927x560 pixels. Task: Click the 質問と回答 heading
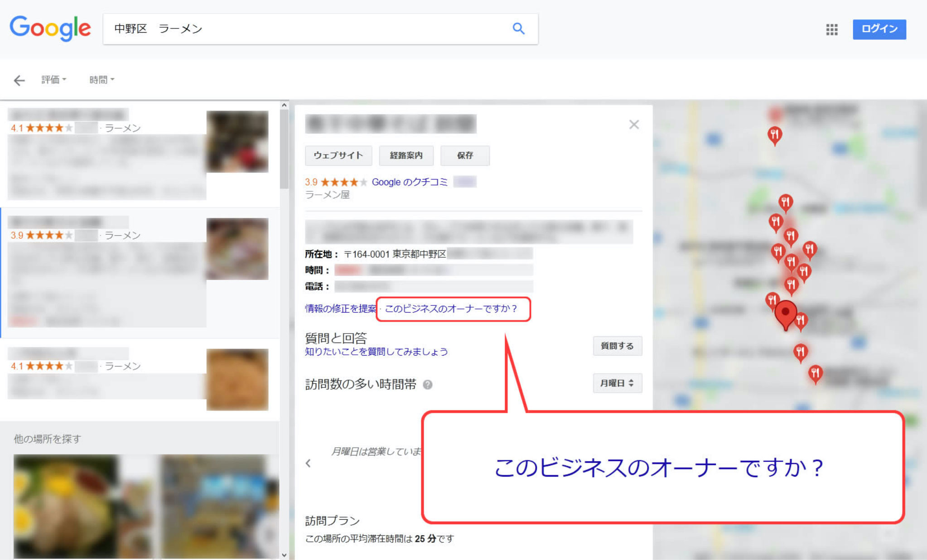coord(336,338)
